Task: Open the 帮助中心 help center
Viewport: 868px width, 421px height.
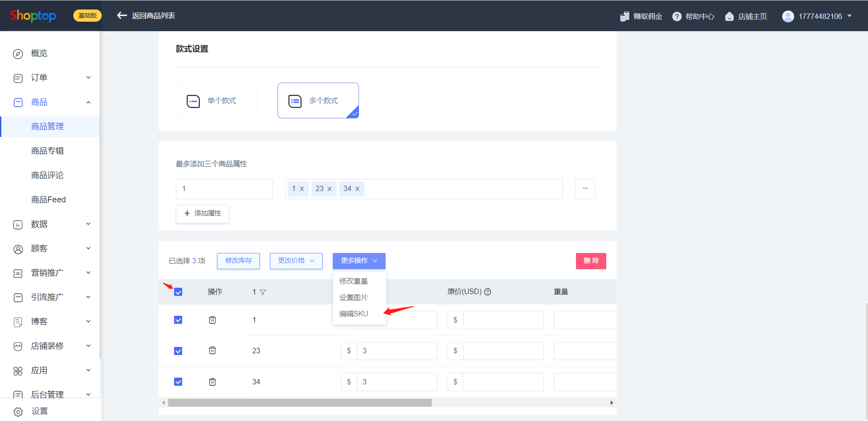Action: (x=693, y=16)
